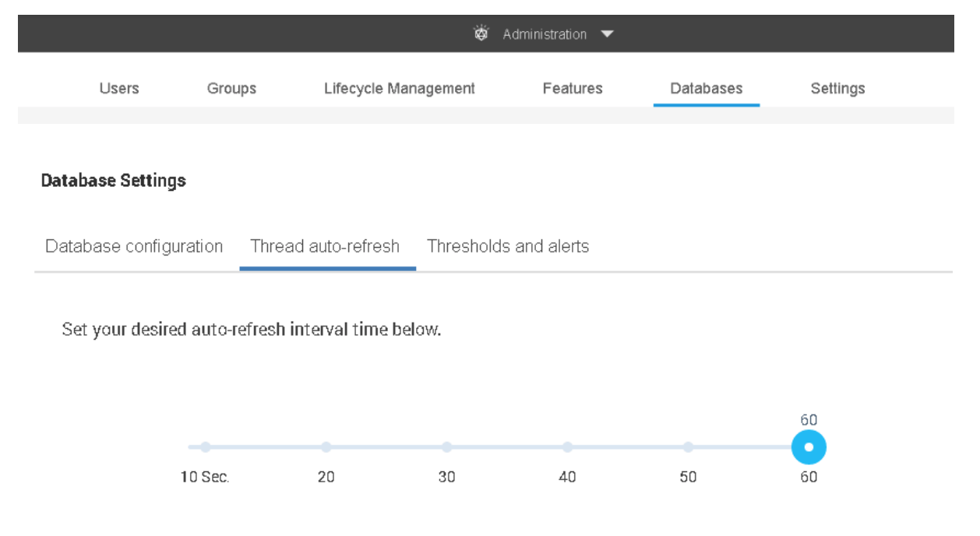Set refresh interval to 20 via slider dot
The width and height of the screenshot is (980, 536).
pos(326,447)
